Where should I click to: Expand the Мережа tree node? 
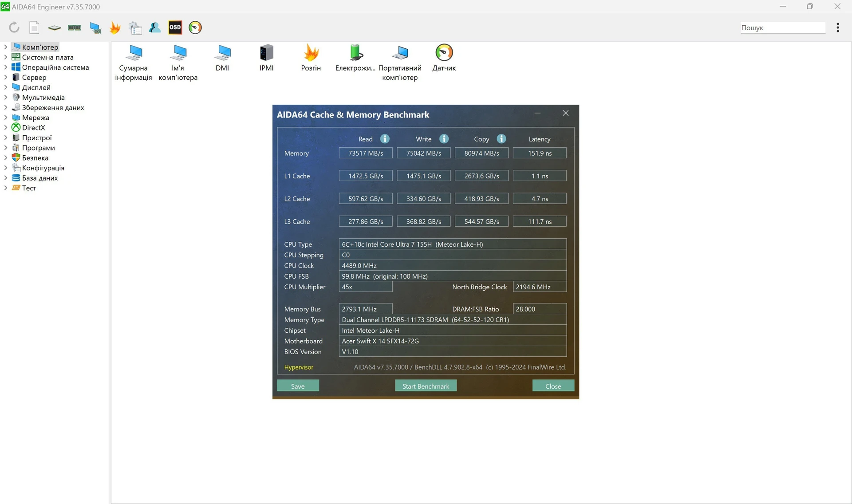tap(5, 118)
